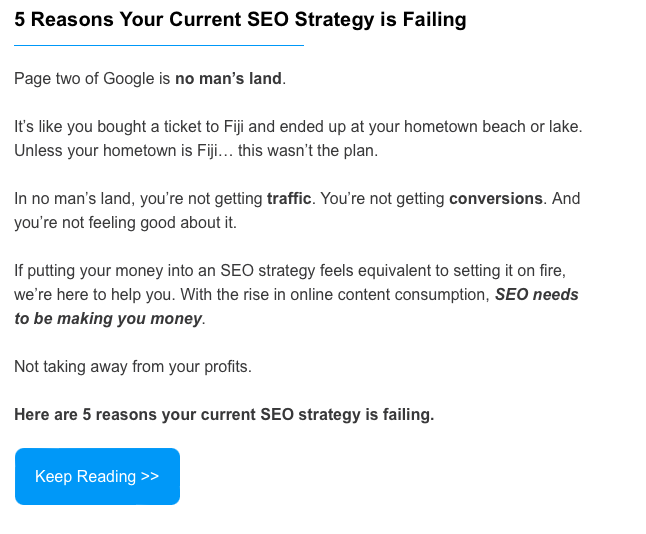
Task: Select the bold "no man's land" text
Action: click(x=228, y=78)
